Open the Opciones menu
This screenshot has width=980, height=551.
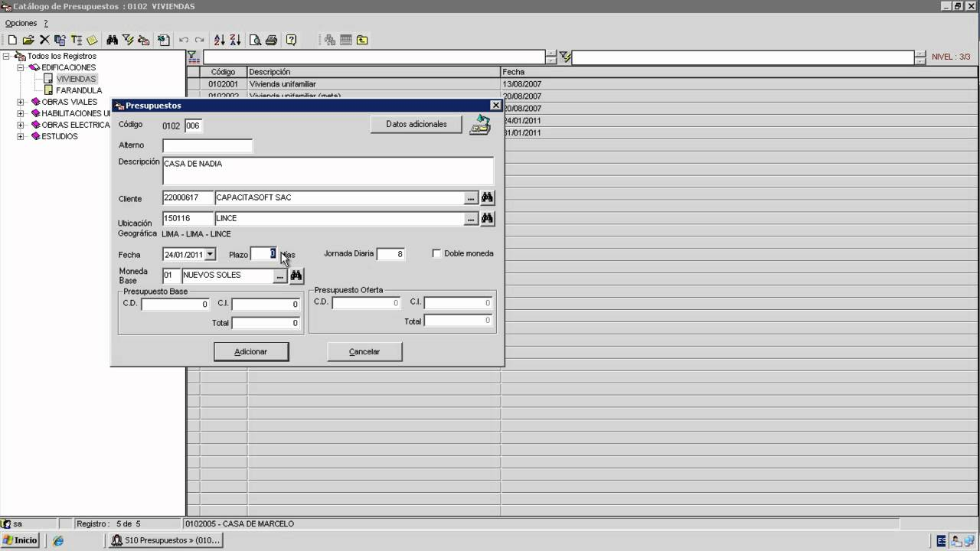(21, 23)
